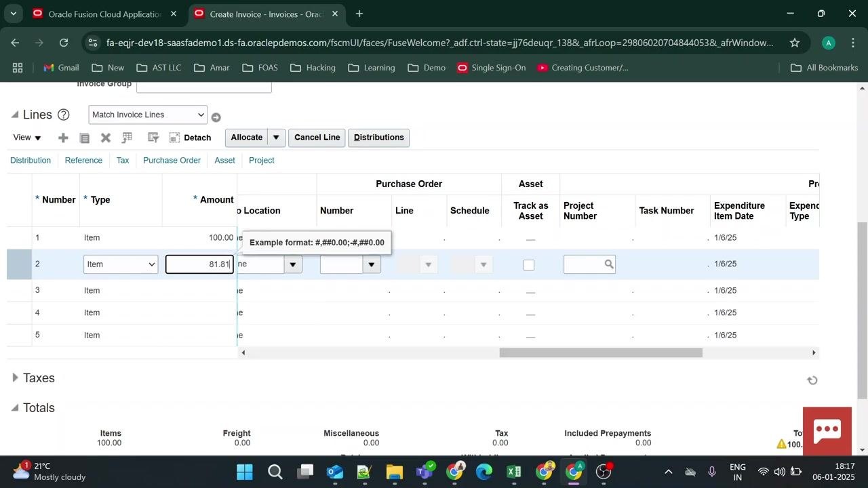This screenshot has width=868, height=488.
Task: Open the Purchase Order Number dropdown arrow
Action: pyautogui.click(x=371, y=264)
